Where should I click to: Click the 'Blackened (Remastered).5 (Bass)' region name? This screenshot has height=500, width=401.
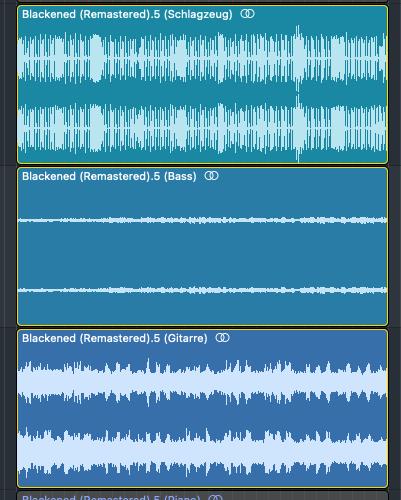coord(109,176)
